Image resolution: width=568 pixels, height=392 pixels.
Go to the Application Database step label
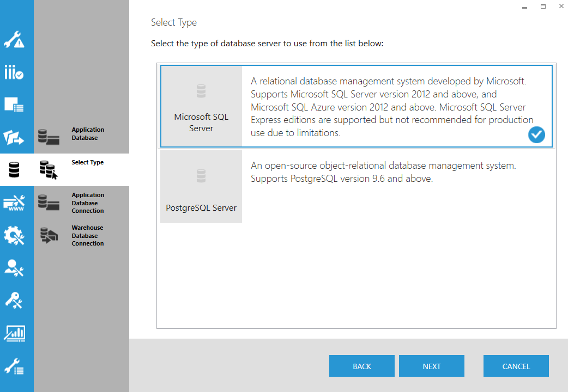point(88,133)
